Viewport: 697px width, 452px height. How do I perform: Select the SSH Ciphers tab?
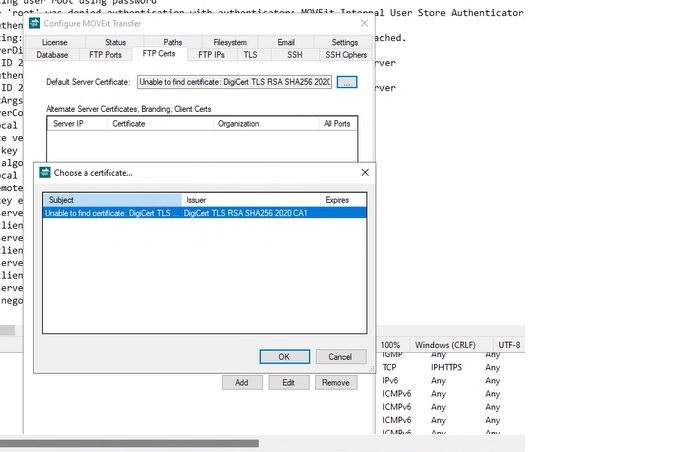click(x=346, y=55)
